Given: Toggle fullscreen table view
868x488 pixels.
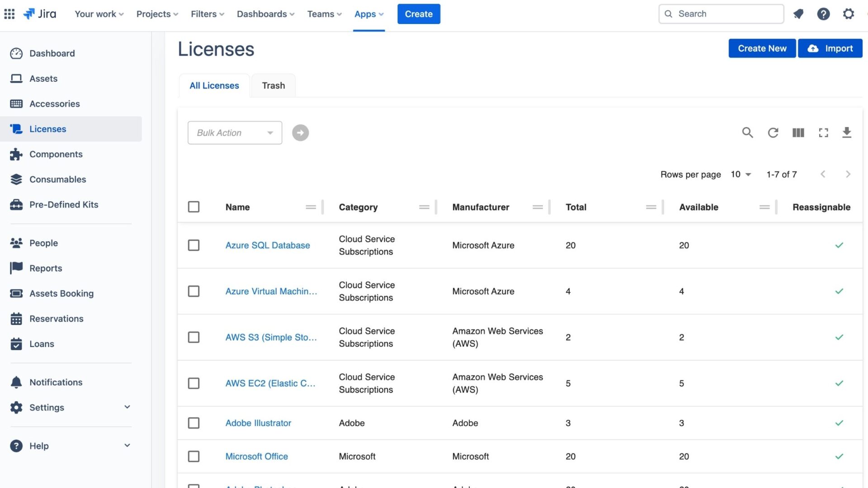Looking at the screenshot, I should [x=824, y=132].
